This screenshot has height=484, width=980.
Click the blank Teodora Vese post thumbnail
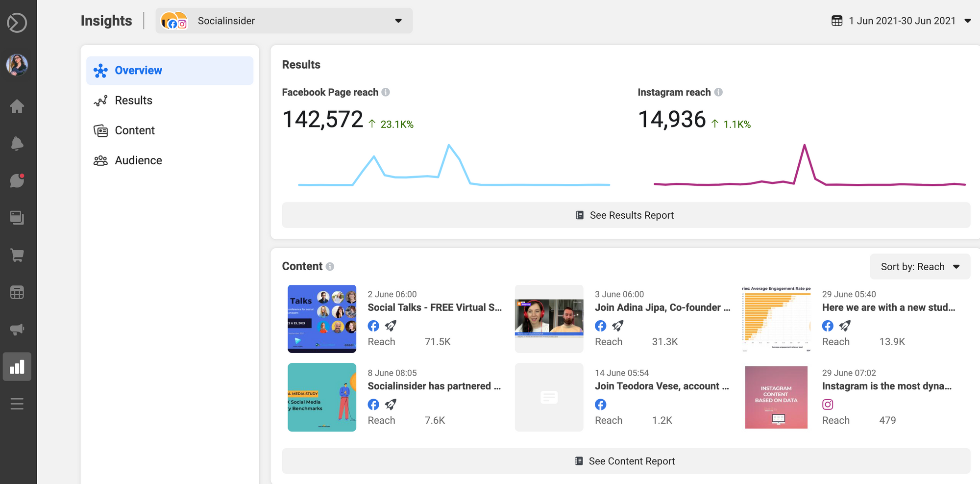coord(549,397)
